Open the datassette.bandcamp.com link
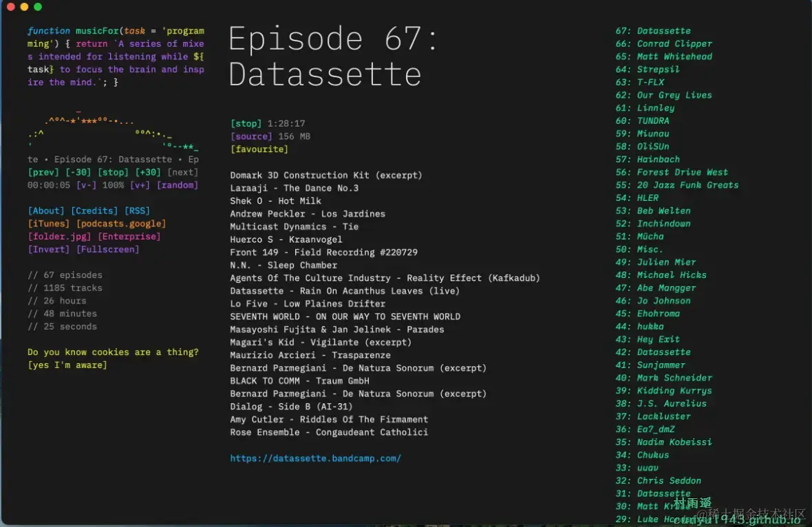The image size is (812, 527). pyautogui.click(x=315, y=458)
